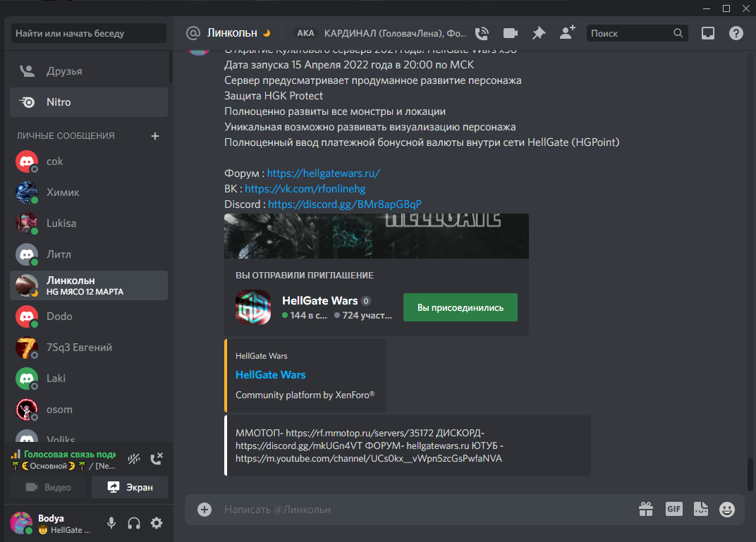756x542 pixels.
Task: Open the Друзья friends tab
Action: pyautogui.click(x=89, y=71)
